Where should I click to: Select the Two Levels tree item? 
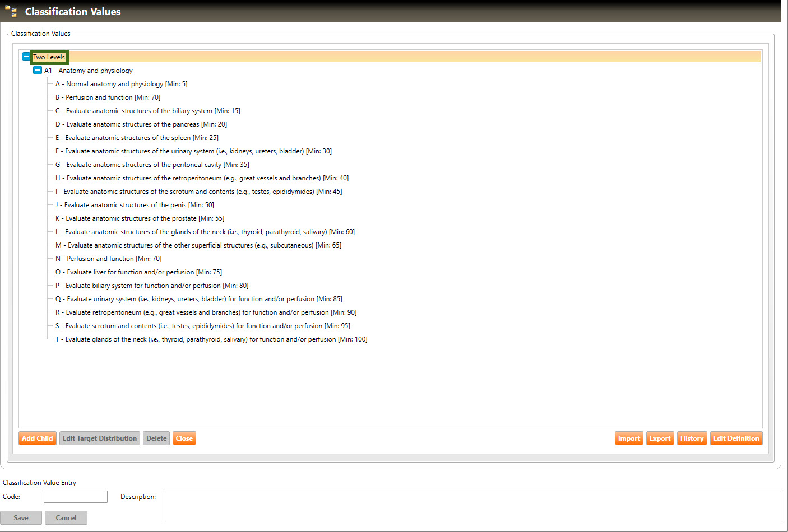pos(49,57)
